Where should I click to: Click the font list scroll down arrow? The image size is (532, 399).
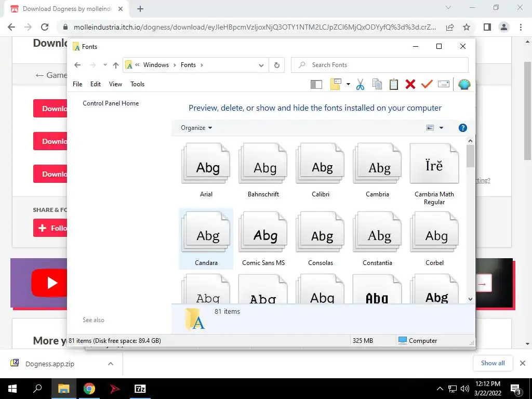click(470, 299)
